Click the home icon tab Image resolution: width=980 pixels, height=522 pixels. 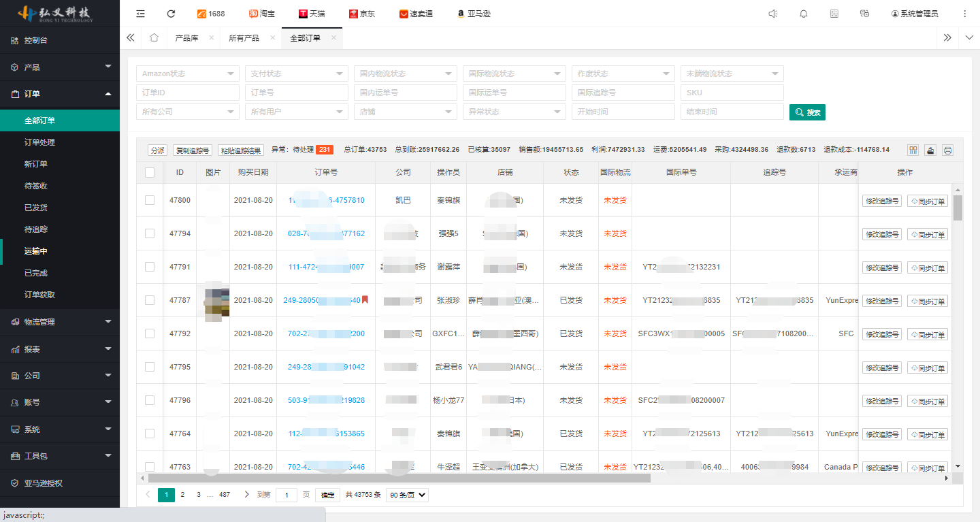[x=154, y=38]
